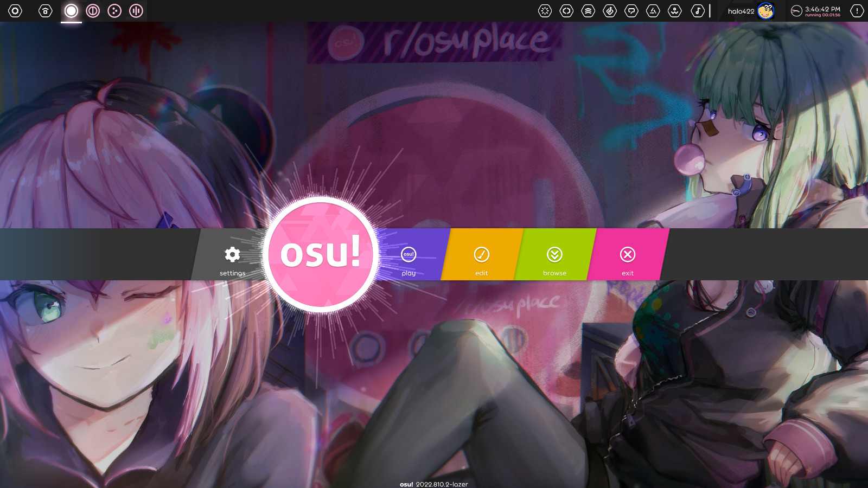Open the rankings overlay icon
Image resolution: width=868 pixels, height=488 pixels.
tap(588, 10)
